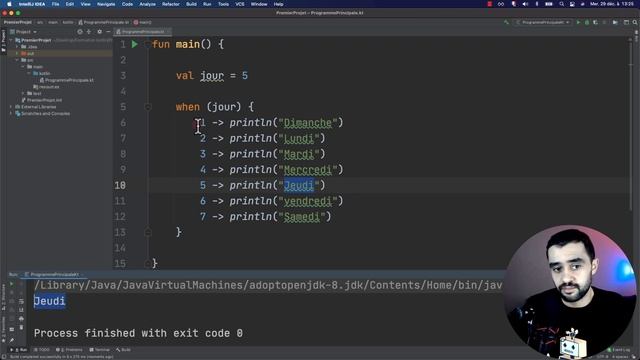Rerun program from Run panel green arrow
This screenshot has width=640, height=360.
11,284
